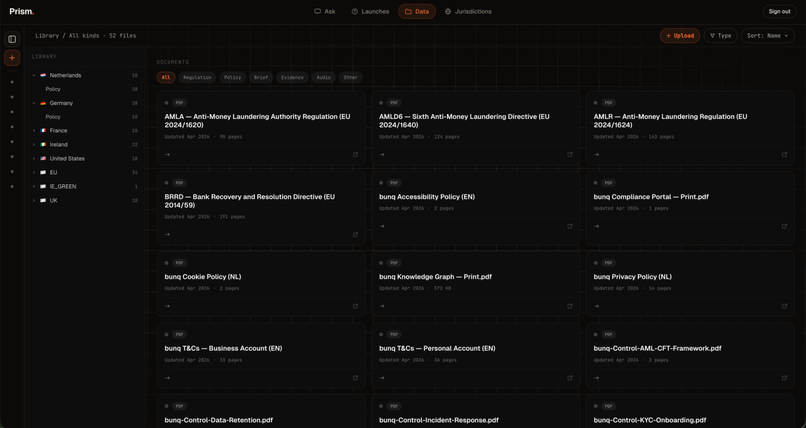Image resolution: width=806 pixels, height=428 pixels.
Task: Collapse the Netherlands tree node chevron
Action: point(34,76)
